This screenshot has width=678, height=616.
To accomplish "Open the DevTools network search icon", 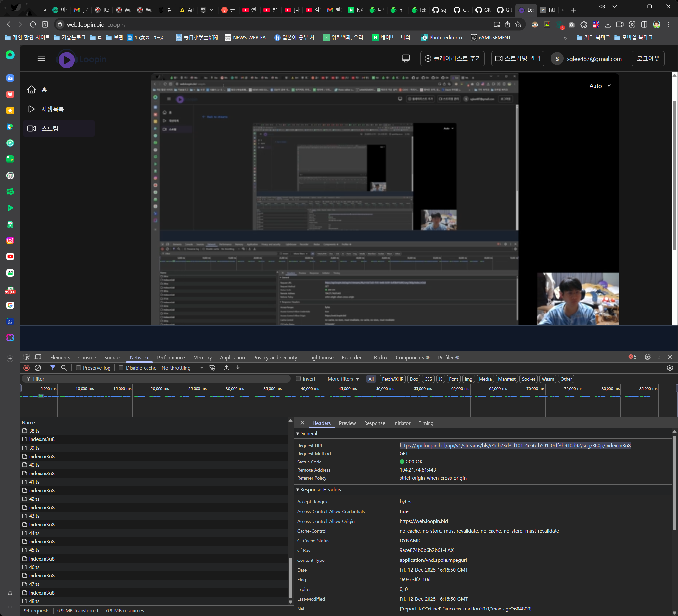I will point(64,368).
